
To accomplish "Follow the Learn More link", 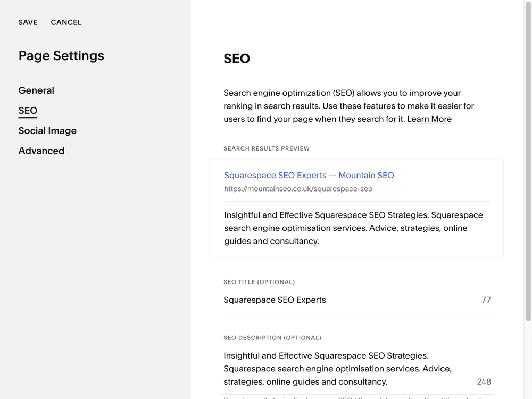I will click(429, 119).
